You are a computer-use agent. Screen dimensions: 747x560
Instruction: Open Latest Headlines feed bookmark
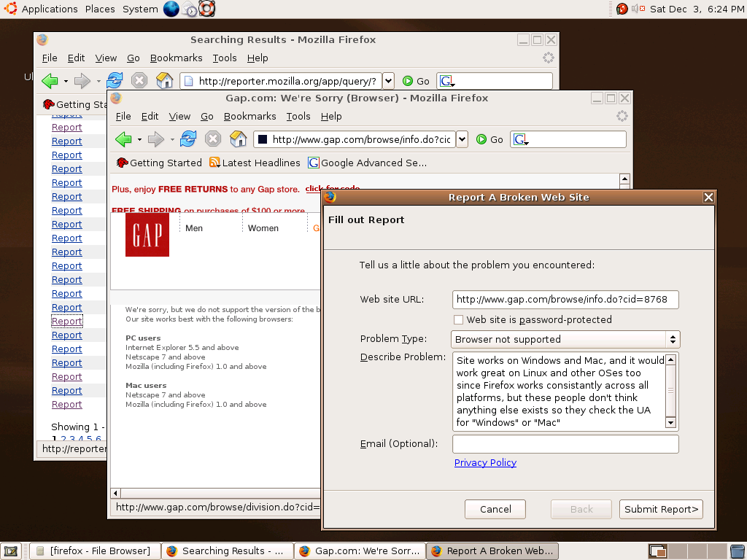[255, 163]
